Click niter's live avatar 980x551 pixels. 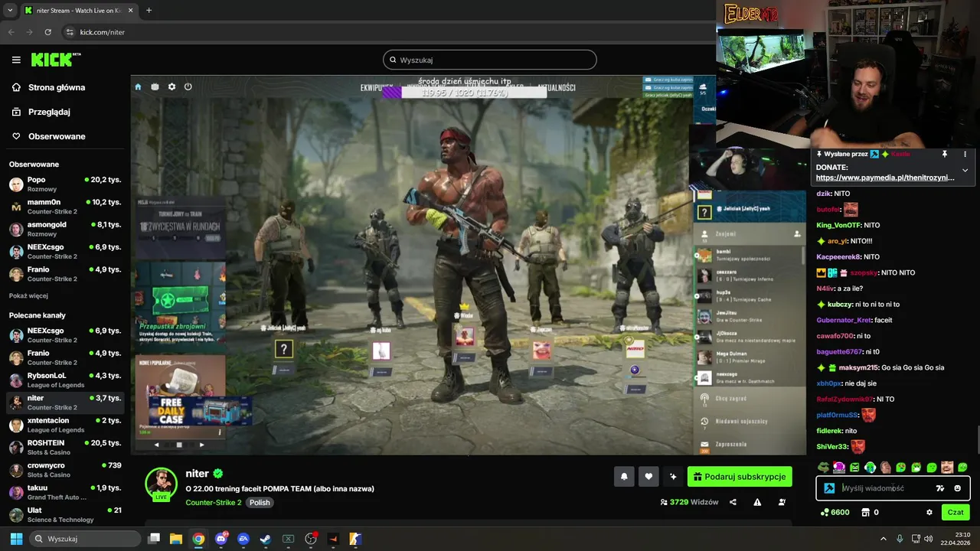(162, 484)
